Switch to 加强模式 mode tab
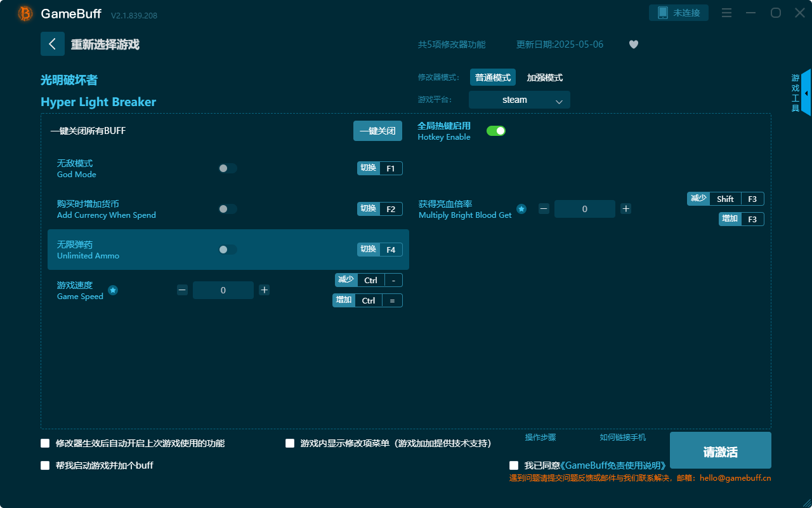 544,77
